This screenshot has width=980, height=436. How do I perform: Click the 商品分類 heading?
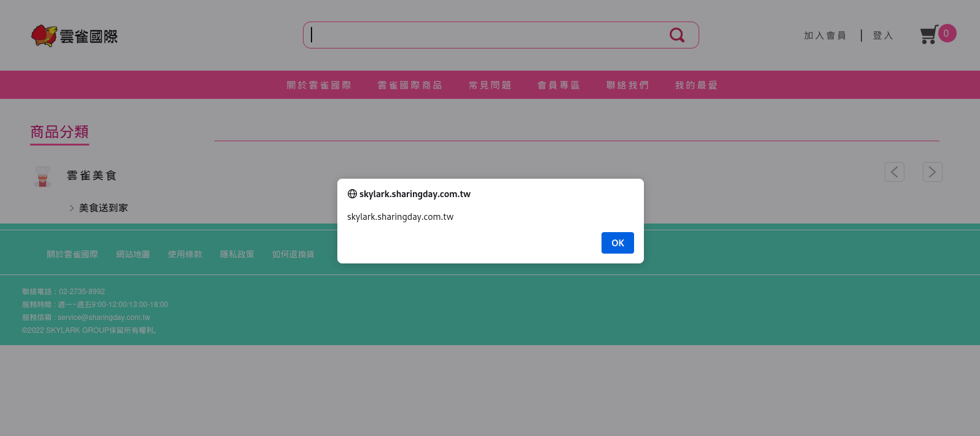60,132
